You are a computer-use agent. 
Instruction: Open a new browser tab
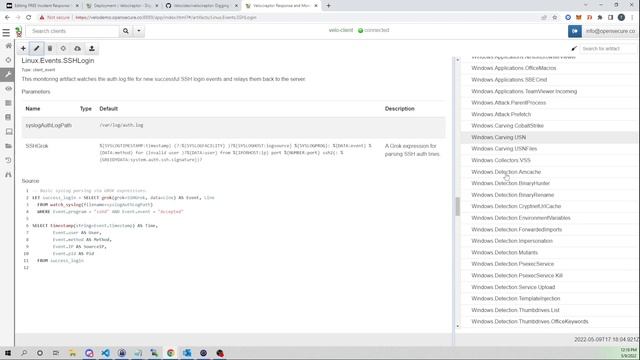(x=328, y=6)
